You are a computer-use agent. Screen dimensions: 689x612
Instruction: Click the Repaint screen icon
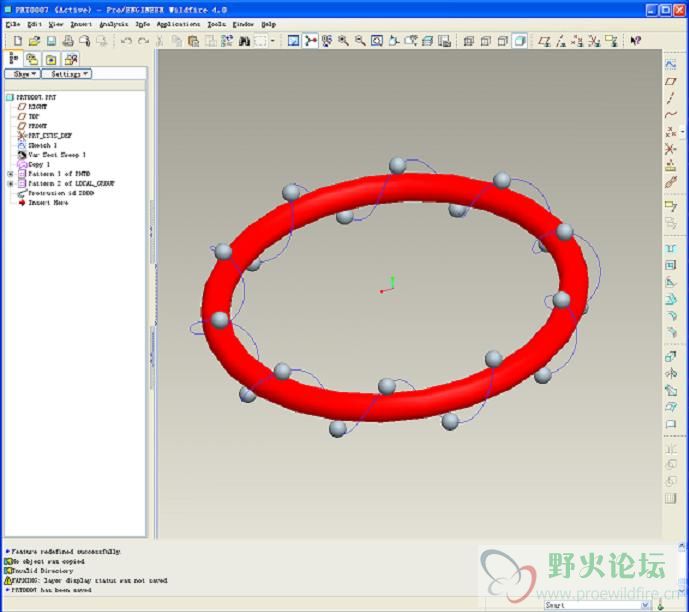(293, 41)
